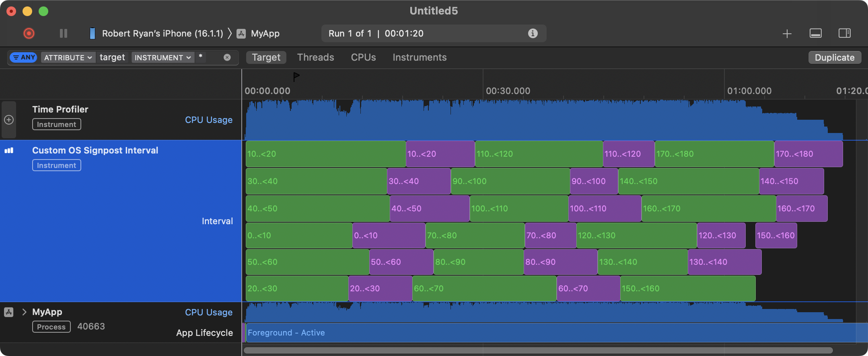
Task: Click the App Lifecycle label
Action: click(205, 333)
